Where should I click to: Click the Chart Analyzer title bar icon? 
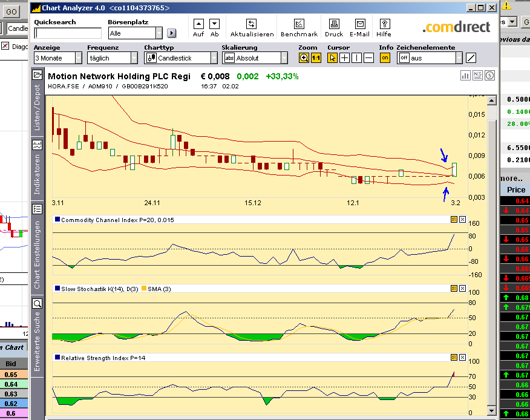pyautogui.click(x=36, y=8)
